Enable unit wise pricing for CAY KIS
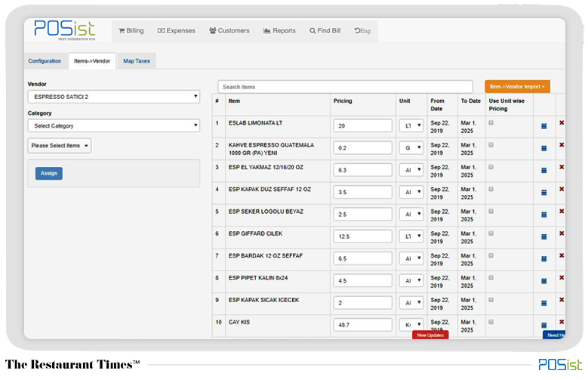 click(491, 322)
